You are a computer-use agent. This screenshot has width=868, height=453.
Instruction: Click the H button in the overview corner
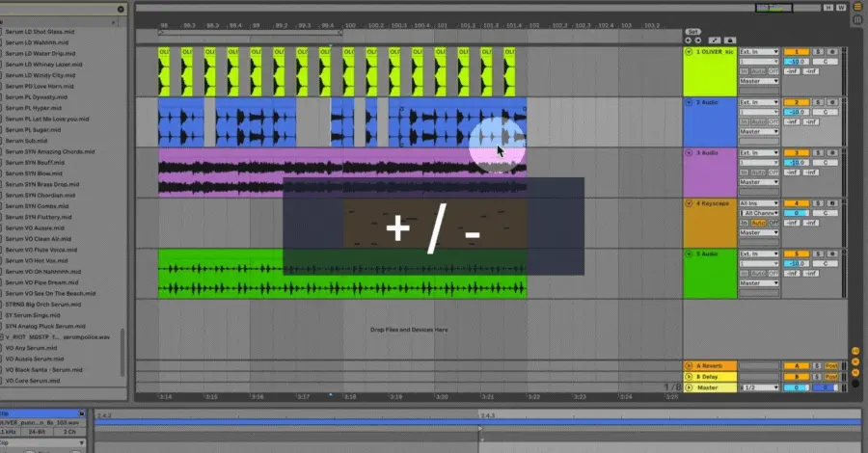[828, 8]
